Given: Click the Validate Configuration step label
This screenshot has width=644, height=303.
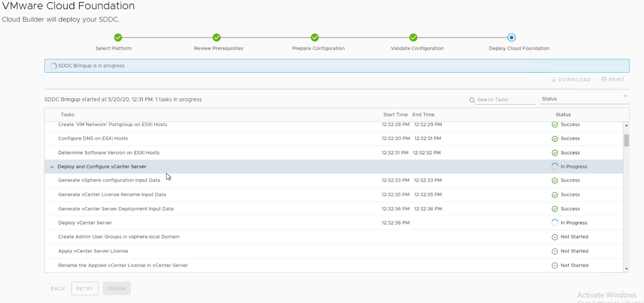Looking at the screenshot, I should click(x=417, y=48).
